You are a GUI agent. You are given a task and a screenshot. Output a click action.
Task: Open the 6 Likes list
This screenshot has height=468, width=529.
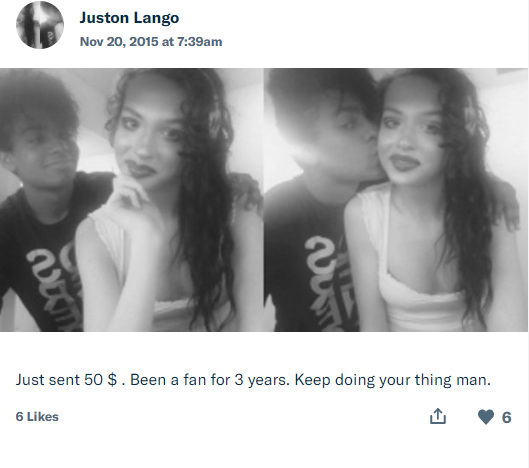pyautogui.click(x=37, y=417)
